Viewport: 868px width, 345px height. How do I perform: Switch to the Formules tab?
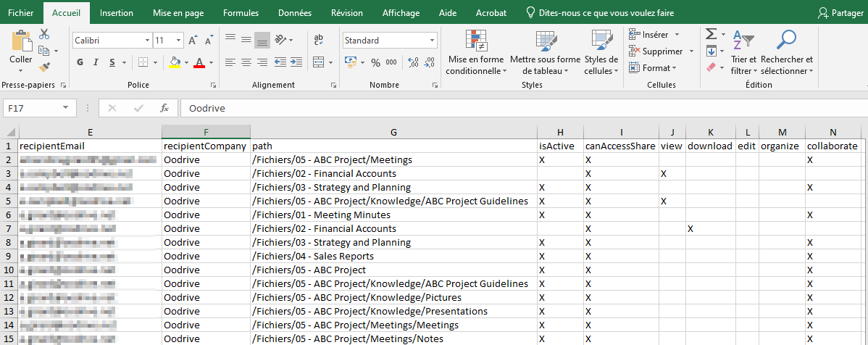[241, 13]
